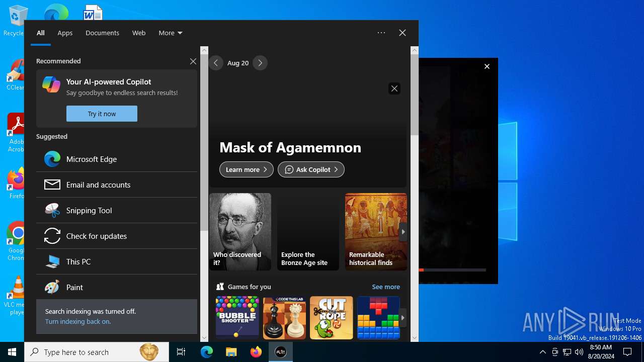
Task: Open the block puzzle game tile
Action: pos(378,318)
